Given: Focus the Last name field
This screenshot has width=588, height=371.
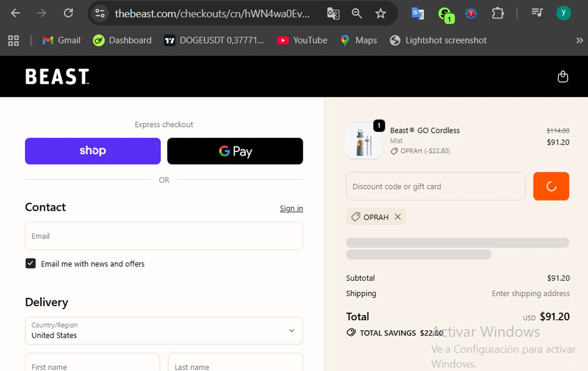Looking at the screenshot, I should click(235, 362).
